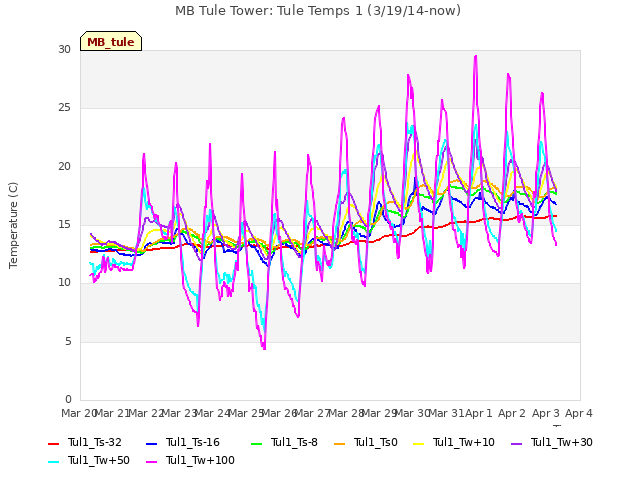Select the Tul1_Tw+50 legend label

[x=99, y=460]
